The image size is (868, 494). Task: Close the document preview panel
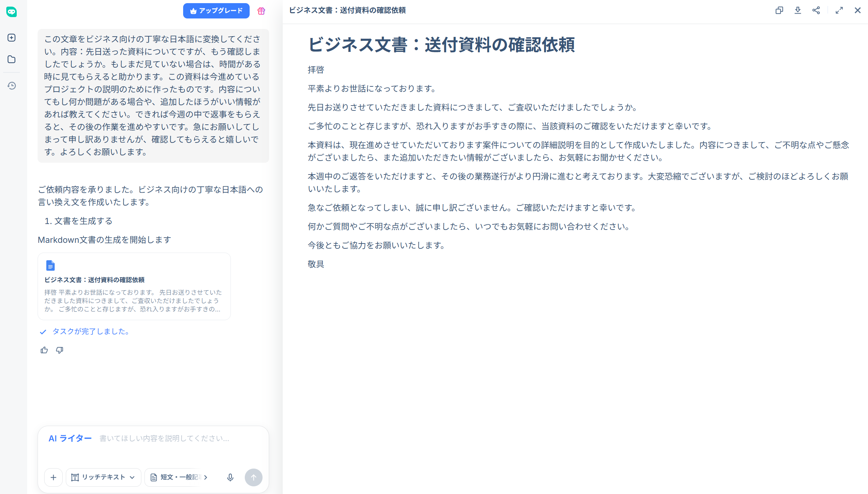(x=858, y=10)
